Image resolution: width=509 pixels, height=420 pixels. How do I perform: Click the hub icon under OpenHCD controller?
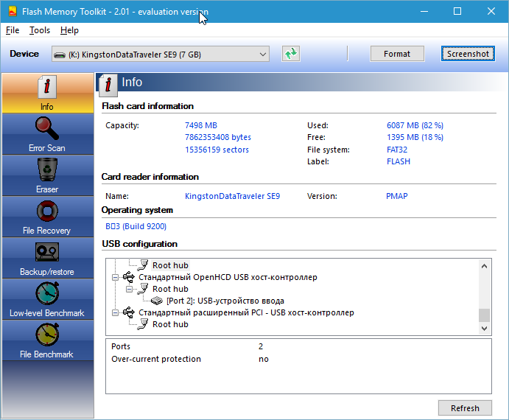click(x=143, y=289)
